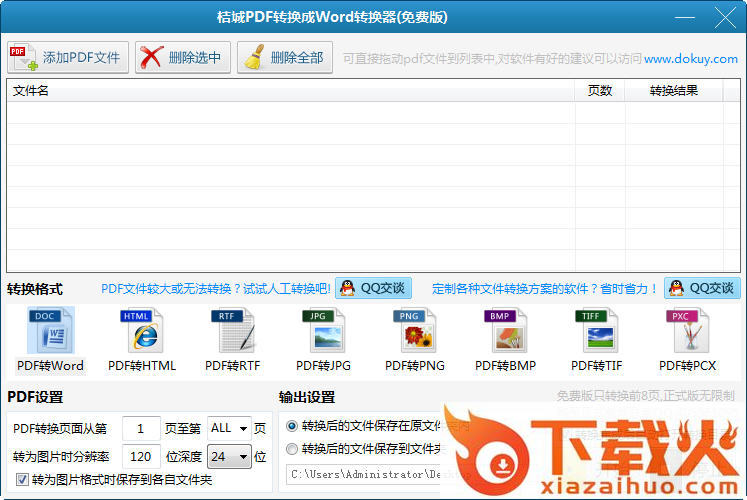Toggle 转为图片格式时保存到各自文件夹 checkbox
The image size is (747, 500).
pyautogui.click(x=22, y=480)
